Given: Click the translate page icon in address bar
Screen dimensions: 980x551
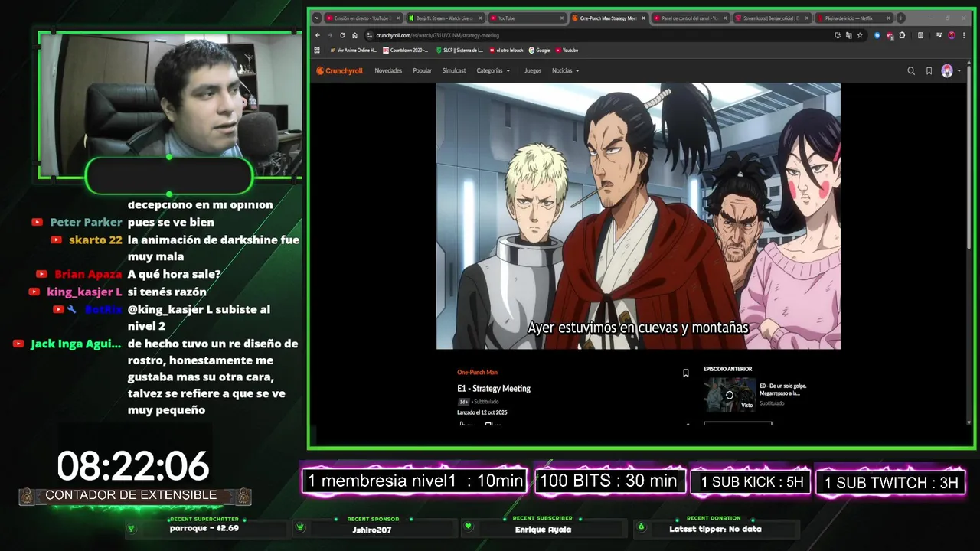Looking at the screenshot, I should point(848,35).
